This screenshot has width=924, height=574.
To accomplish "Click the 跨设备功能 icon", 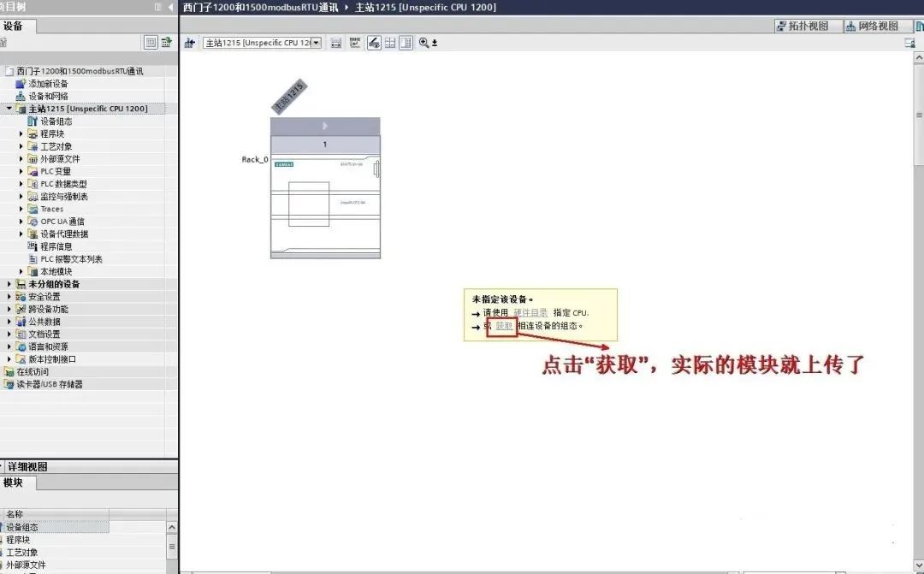I will click(x=21, y=310).
